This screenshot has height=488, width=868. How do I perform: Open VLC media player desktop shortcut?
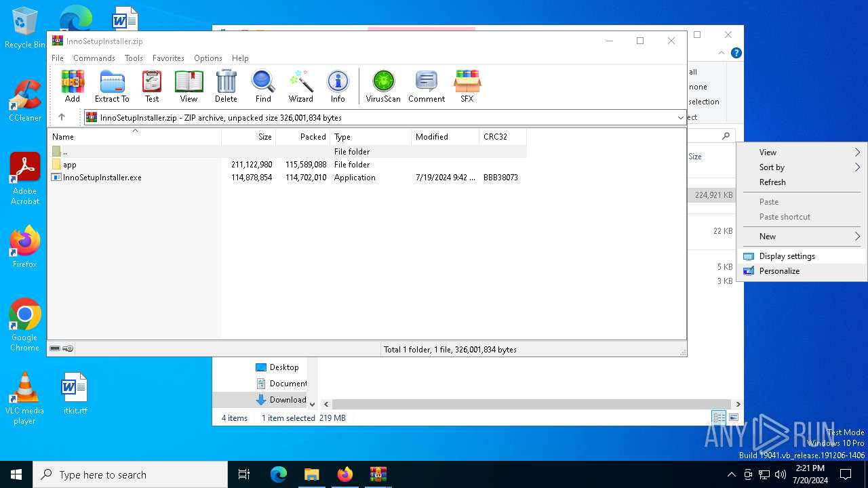(24, 399)
